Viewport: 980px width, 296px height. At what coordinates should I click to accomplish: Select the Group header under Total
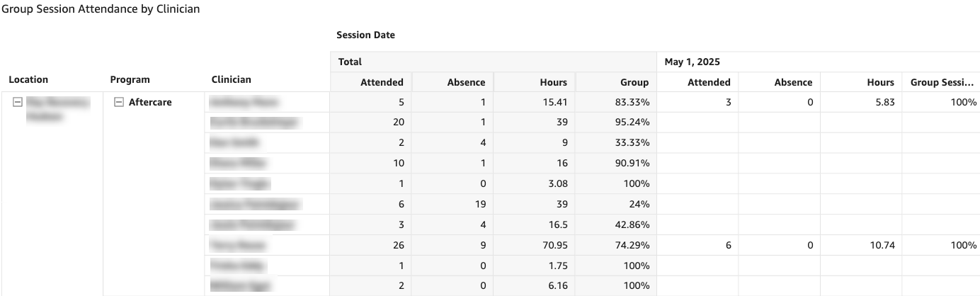click(x=635, y=82)
